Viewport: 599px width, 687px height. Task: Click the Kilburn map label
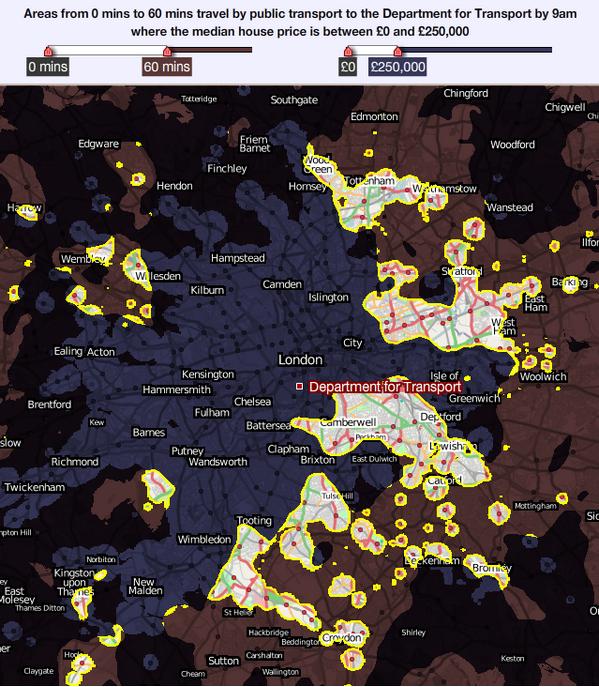coord(207,290)
